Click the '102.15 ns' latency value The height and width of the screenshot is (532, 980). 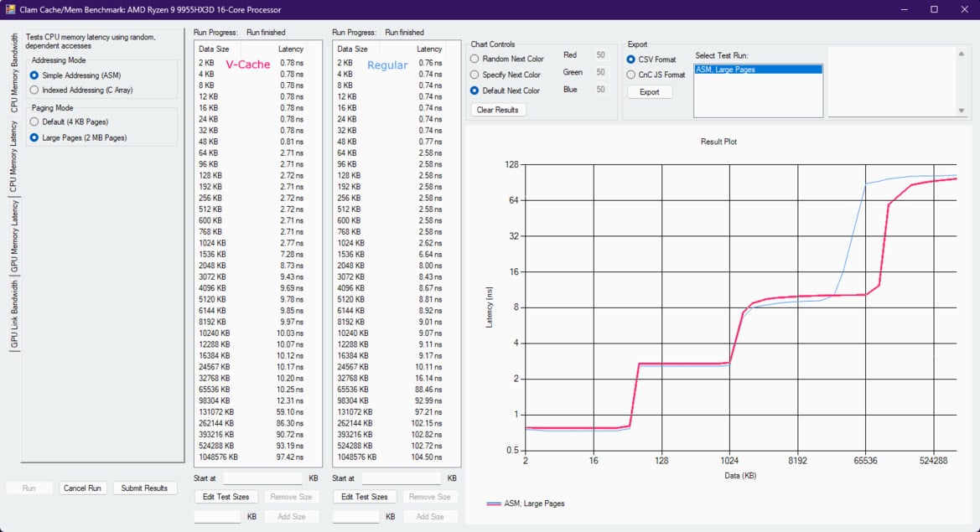pos(427,423)
